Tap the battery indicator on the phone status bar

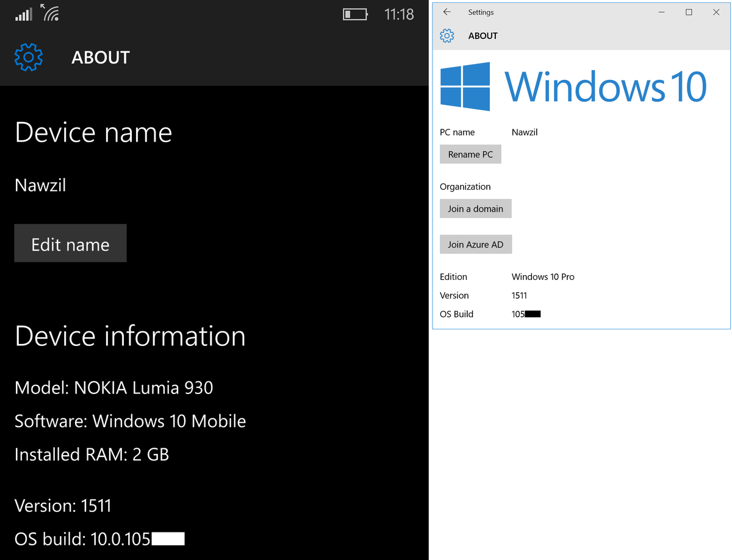(356, 13)
